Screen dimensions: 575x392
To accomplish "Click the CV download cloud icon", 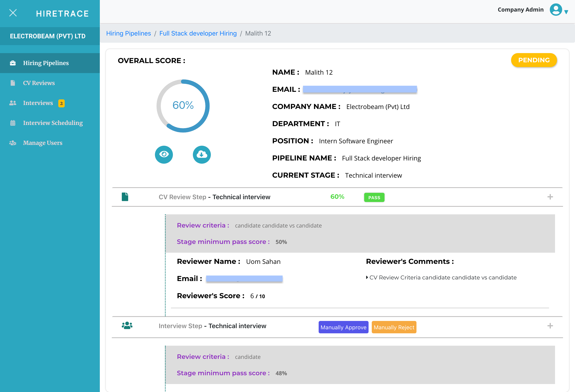I will [x=202, y=154].
